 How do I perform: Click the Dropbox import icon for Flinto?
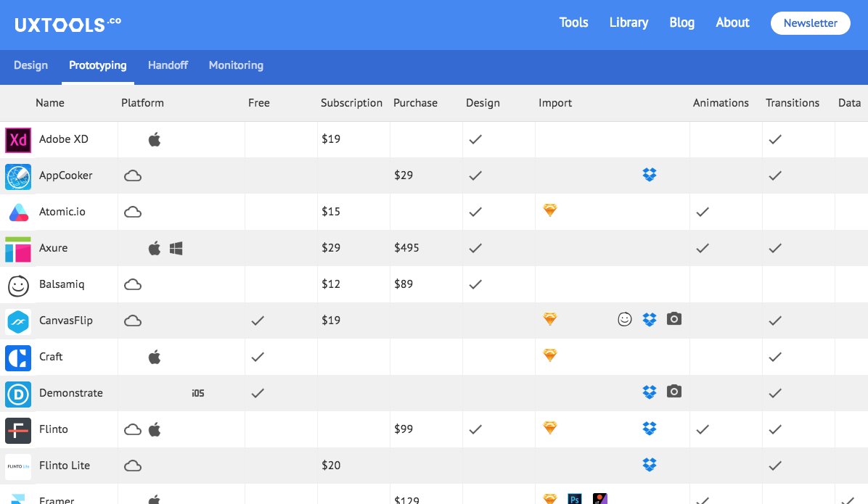[650, 428]
